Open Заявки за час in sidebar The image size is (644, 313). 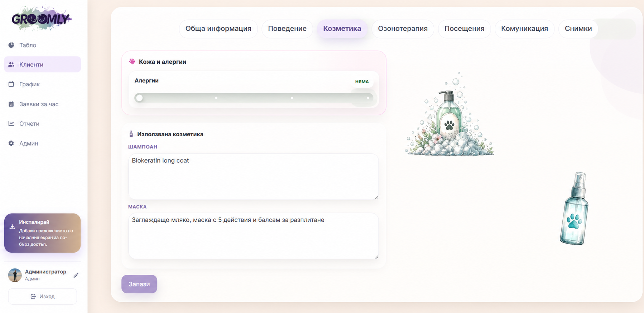tap(42, 104)
